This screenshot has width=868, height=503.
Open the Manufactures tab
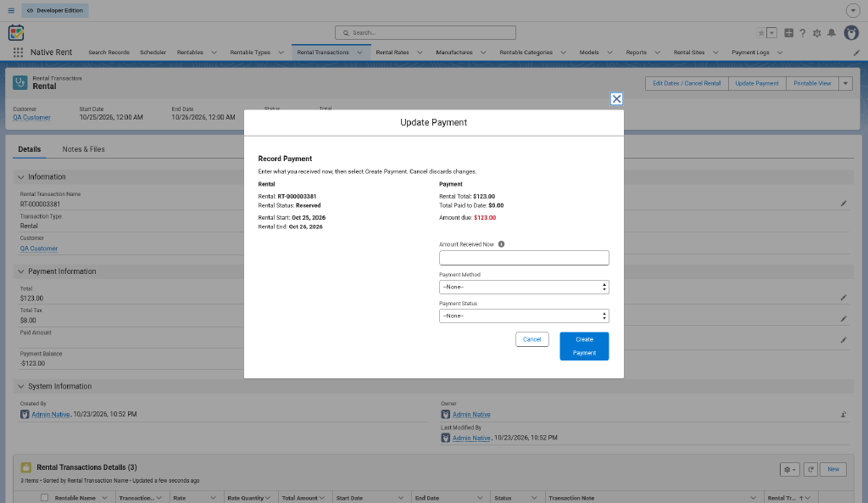(x=454, y=53)
